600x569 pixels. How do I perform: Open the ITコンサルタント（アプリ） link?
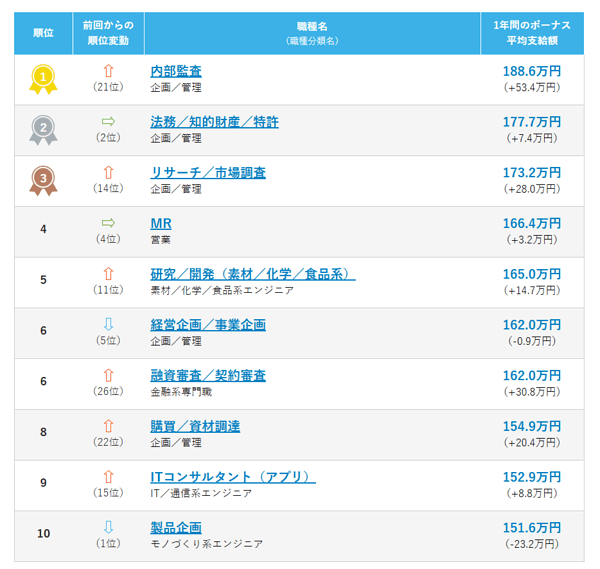(233, 477)
